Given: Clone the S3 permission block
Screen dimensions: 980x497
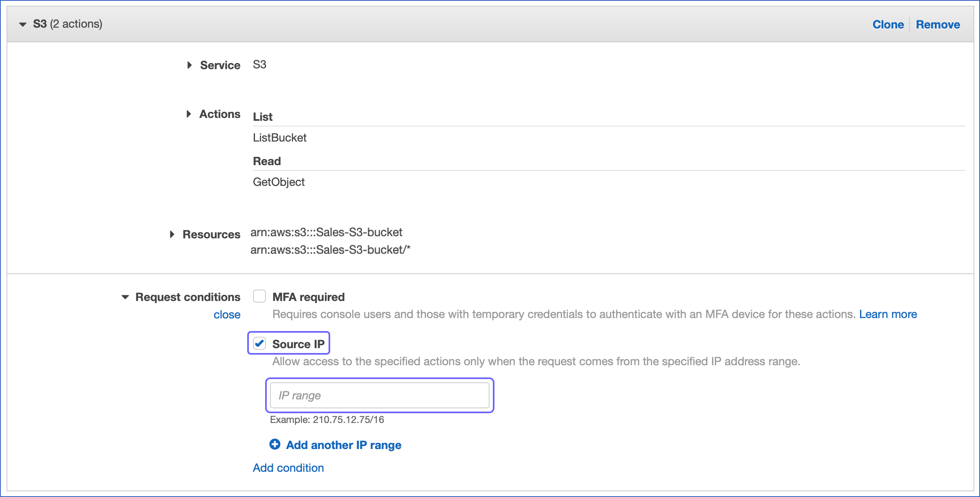Looking at the screenshot, I should point(888,24).
